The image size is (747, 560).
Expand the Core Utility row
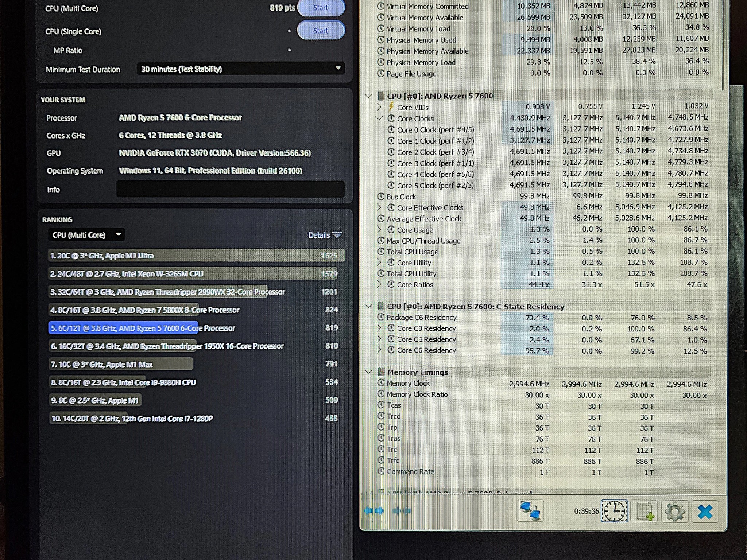tap(379, 262)
